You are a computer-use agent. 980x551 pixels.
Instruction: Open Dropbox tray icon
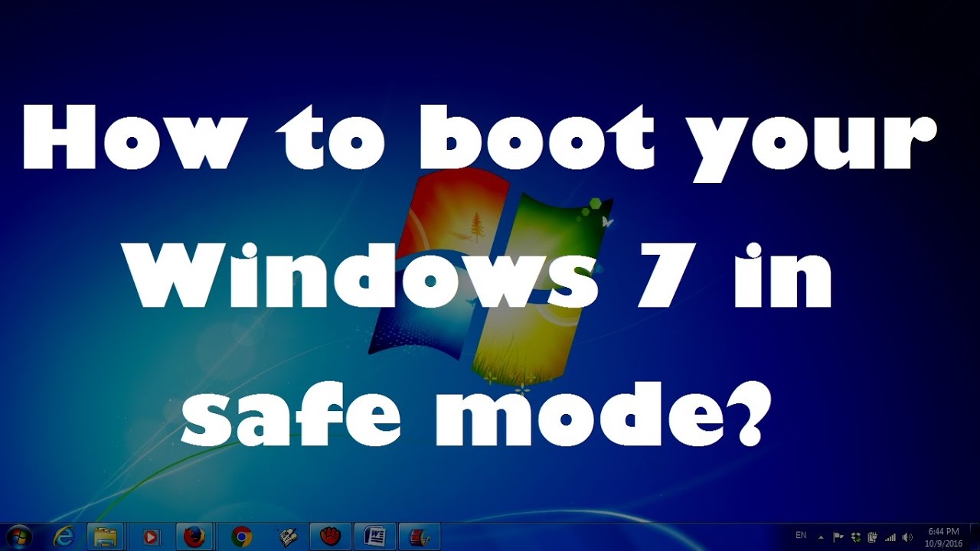855,537
